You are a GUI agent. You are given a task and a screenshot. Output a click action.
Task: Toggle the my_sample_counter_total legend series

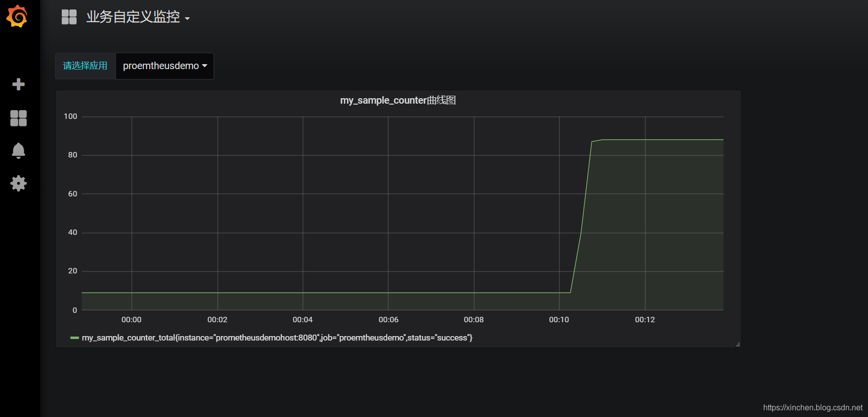(x=277, y=338)
